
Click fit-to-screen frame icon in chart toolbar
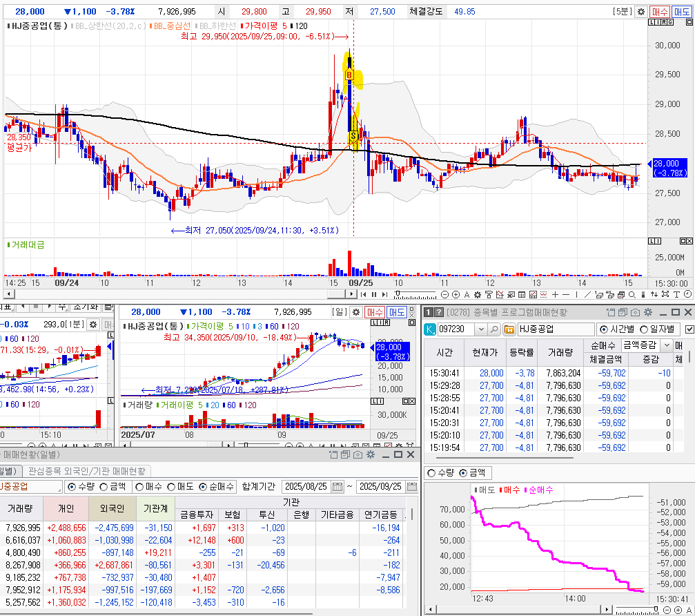pos(665,294)
